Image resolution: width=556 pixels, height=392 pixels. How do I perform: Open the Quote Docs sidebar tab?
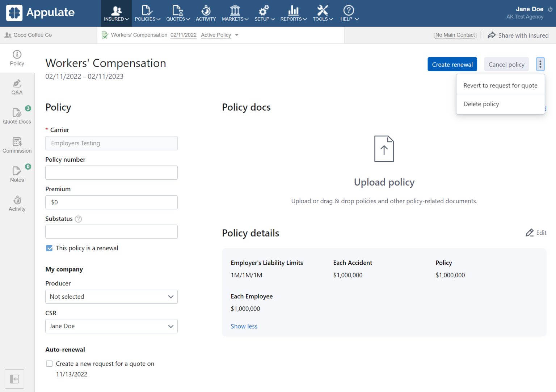point(17,116)
